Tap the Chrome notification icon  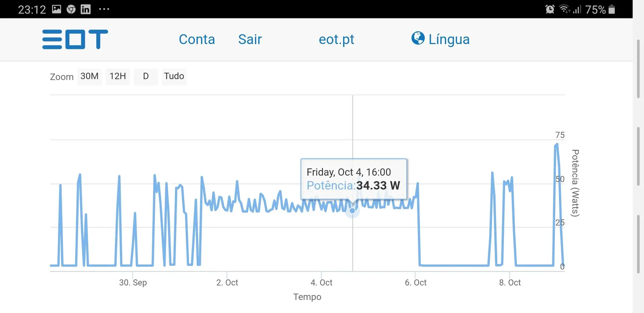(71, 9)
